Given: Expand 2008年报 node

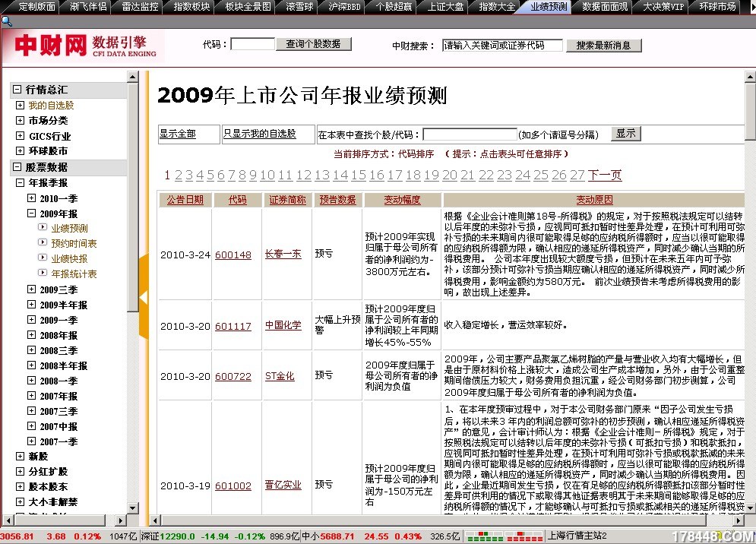Looking at the screenshot, I should point(31,335).
